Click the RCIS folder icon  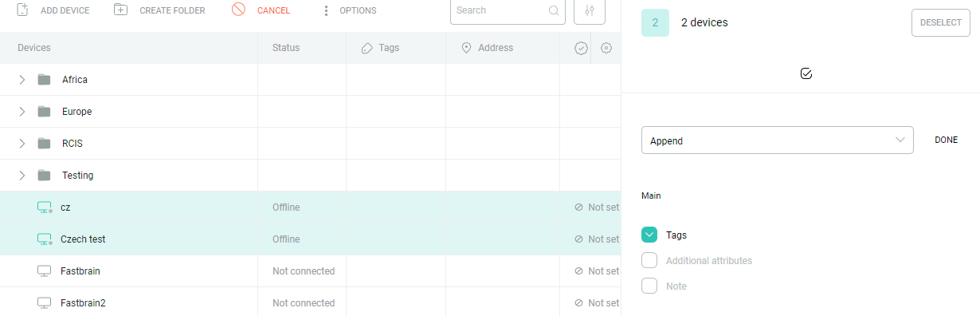(x=45, y=144)
